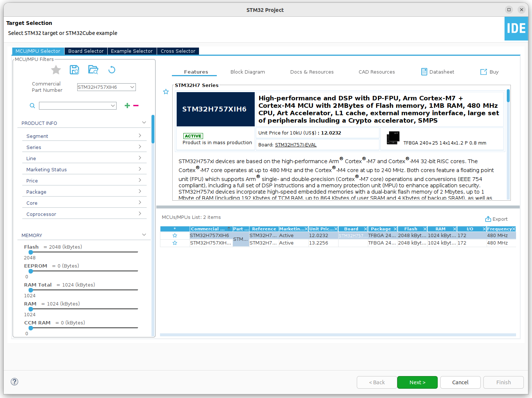Open the Block Diagram tab
532x398 pixels.
(248, 72)
